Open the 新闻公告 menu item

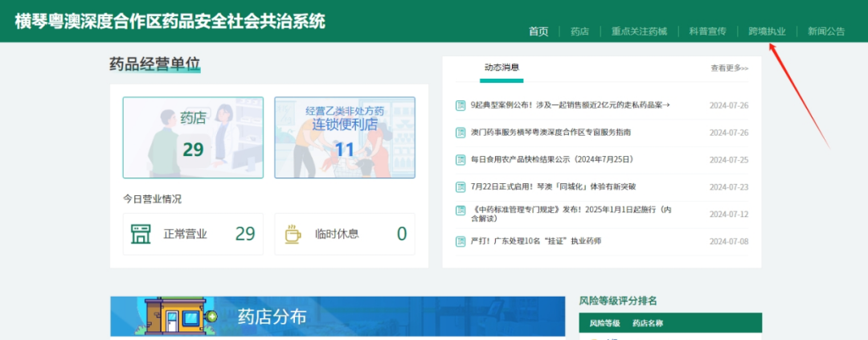(x=826, y=31)
